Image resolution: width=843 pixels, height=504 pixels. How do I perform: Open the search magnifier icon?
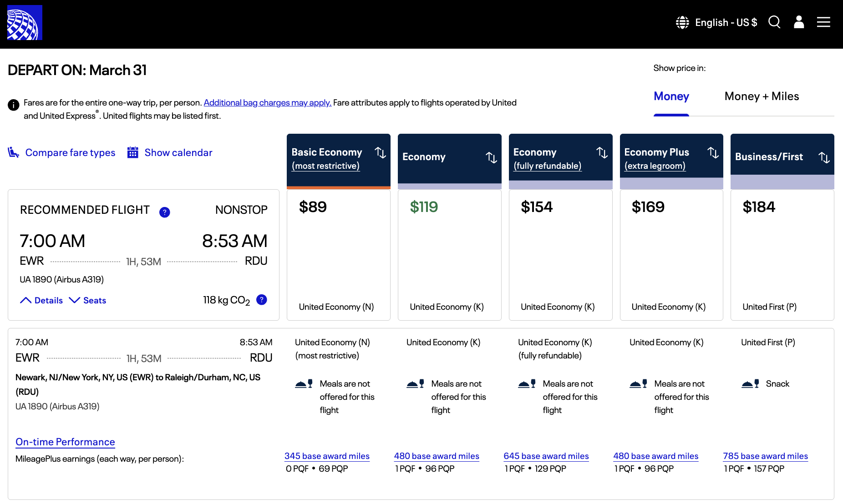point(774,22)
